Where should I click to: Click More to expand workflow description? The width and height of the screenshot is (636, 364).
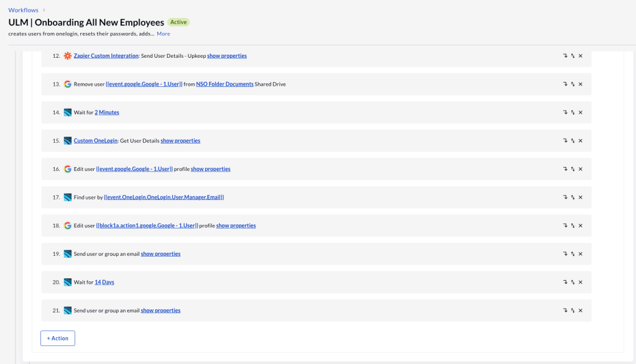[163, 34]
